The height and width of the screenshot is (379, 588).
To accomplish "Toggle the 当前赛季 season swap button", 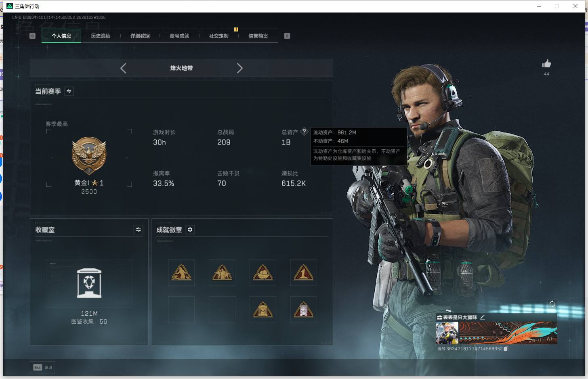I will [69, 91].
